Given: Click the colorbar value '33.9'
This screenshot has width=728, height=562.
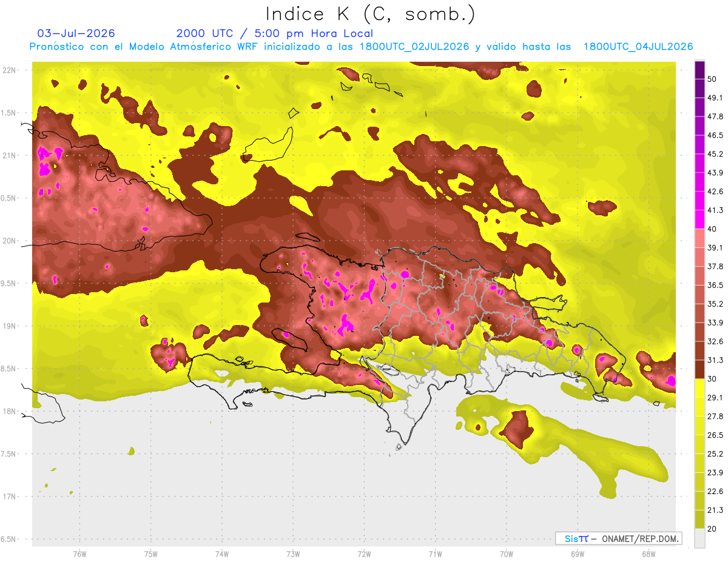Looking at the screenshot, I should 715,323.
